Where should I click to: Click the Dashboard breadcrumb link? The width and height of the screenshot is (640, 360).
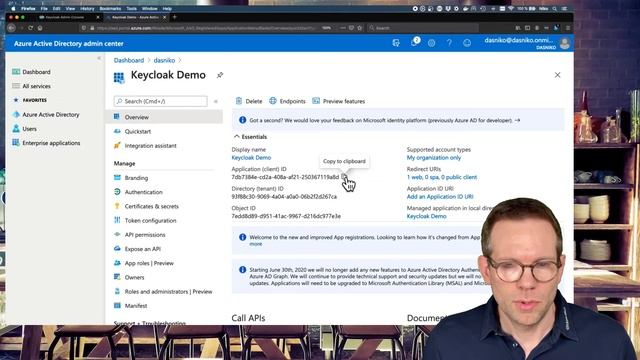[x=129, y=60]
